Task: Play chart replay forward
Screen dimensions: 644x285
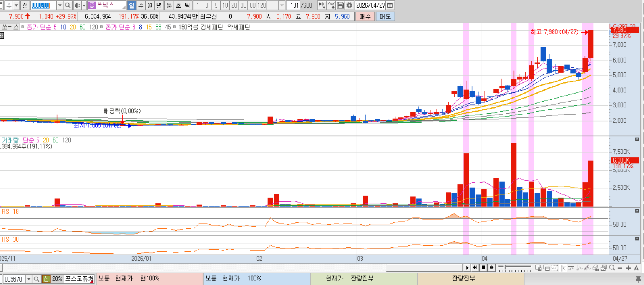Action: tap(467, 267)
